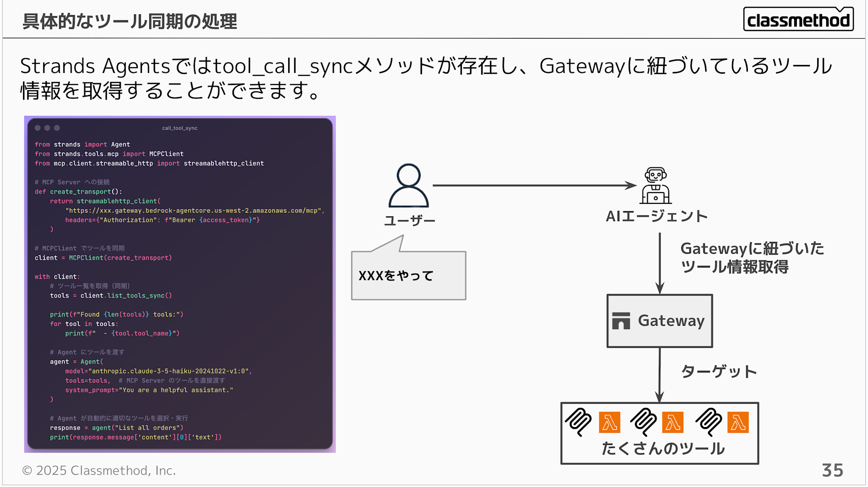Click the leftmost spiral tool icon
Image resolution: width=868 pixels, height=487 pixels.
pyautogui.click(x=578, y=422)
